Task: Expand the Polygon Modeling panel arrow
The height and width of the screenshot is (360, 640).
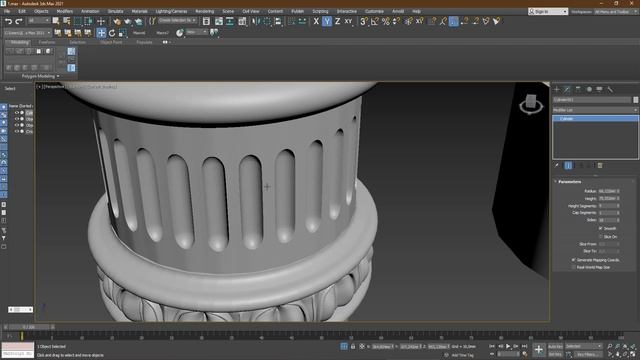Action: 58,76
